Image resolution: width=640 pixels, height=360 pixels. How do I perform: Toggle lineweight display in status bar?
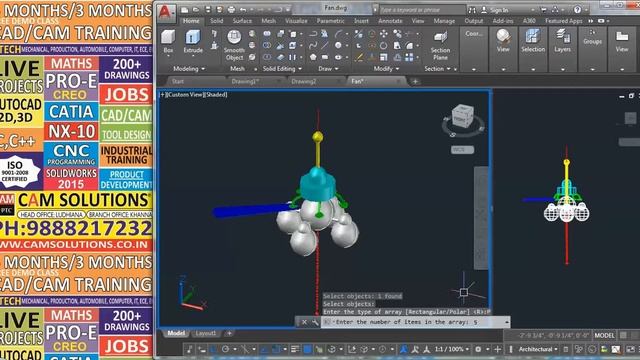[x=295, y=349]
